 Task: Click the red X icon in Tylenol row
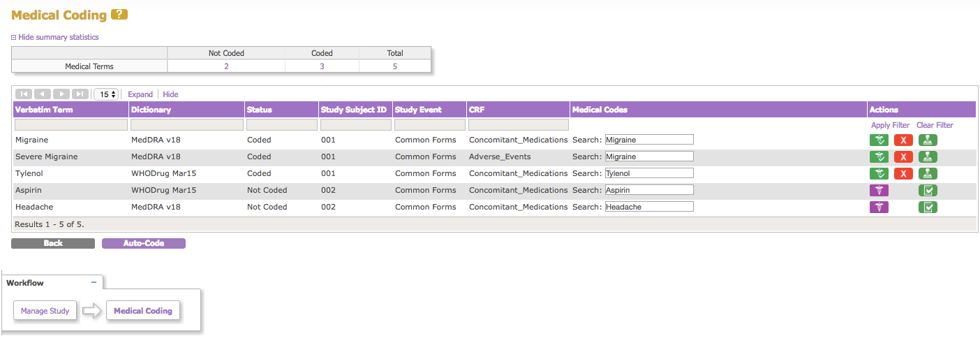[903, 174]
